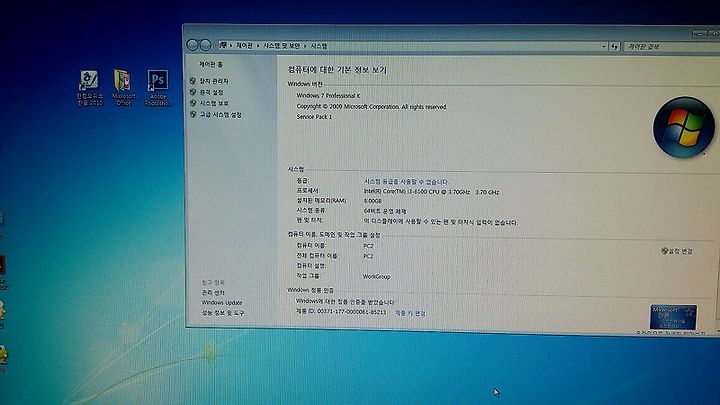
Task: Click the Forward arrow in the System window
Action: 205,45
